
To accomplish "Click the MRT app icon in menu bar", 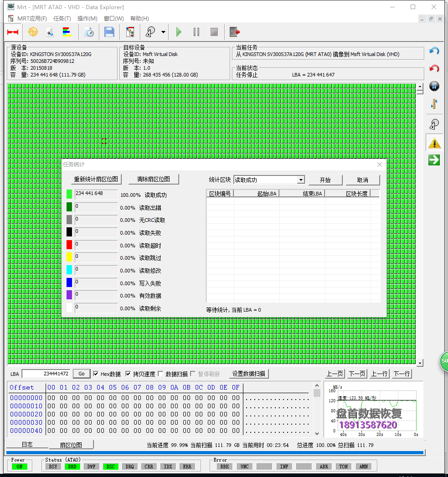I will point(10,19).
